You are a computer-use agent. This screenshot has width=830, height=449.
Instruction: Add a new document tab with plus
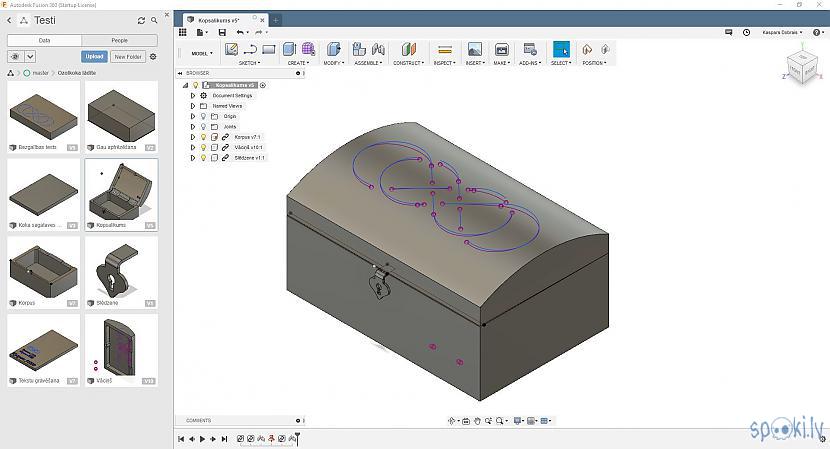pos(275,20)
